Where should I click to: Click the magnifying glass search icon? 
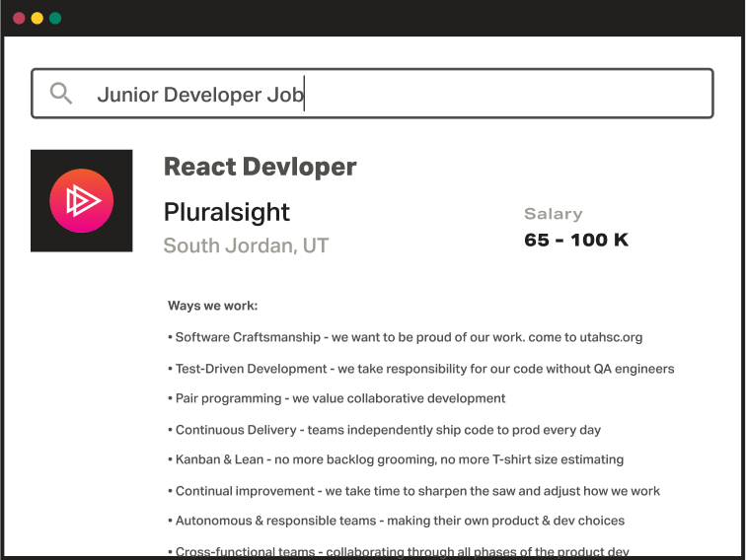[61, 94]
